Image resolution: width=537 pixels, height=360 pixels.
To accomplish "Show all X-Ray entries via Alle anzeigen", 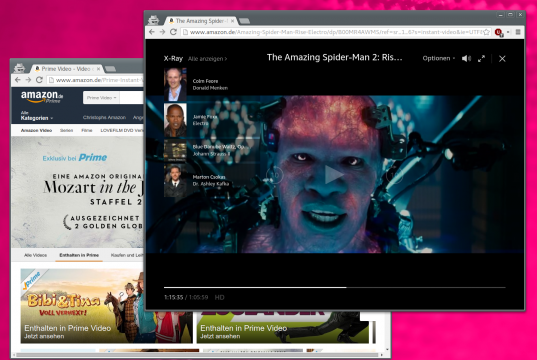I will tap(207, 59).
